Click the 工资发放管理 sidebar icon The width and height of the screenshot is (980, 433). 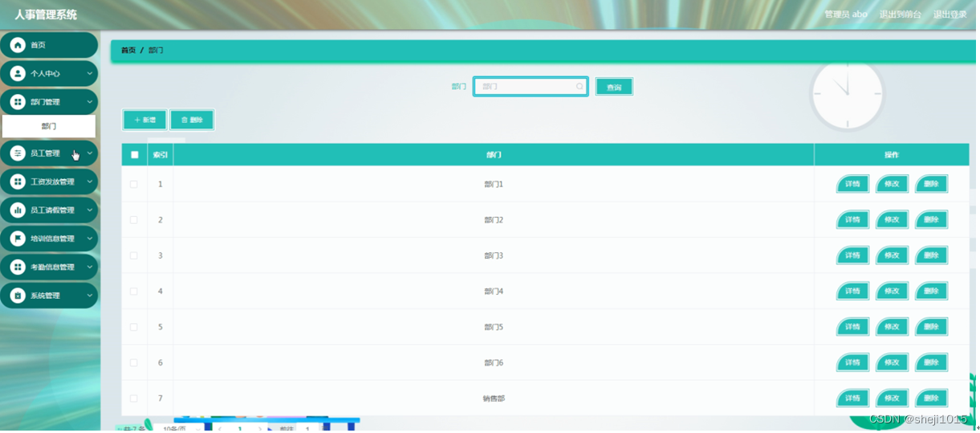(18, 182)
